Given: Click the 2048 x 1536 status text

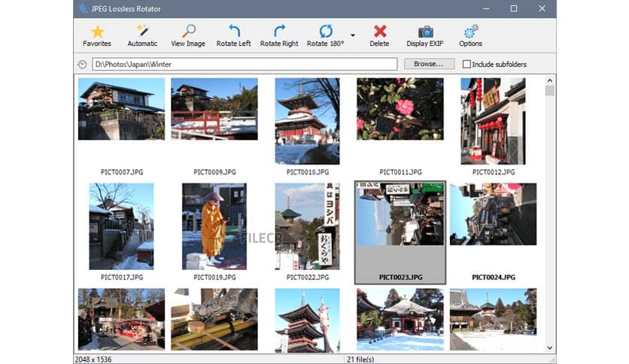Looking at the screenshot, I should tap(93, 359).
